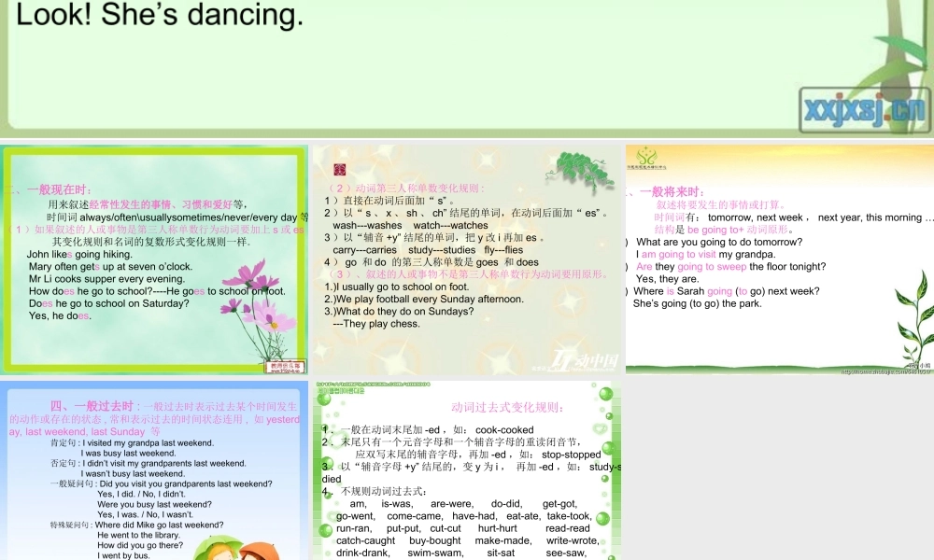Click the verb pair "take-took"

pos(569,516)
